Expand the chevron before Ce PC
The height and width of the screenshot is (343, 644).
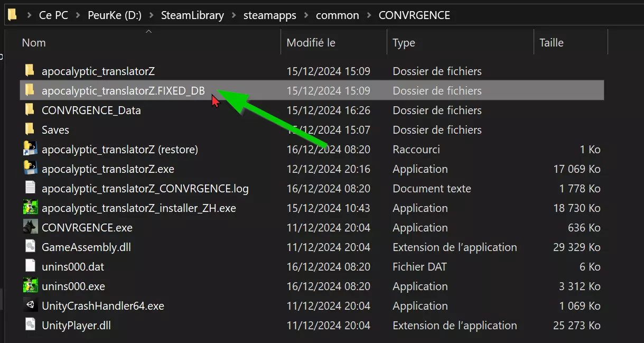click(x=30, y=15)
